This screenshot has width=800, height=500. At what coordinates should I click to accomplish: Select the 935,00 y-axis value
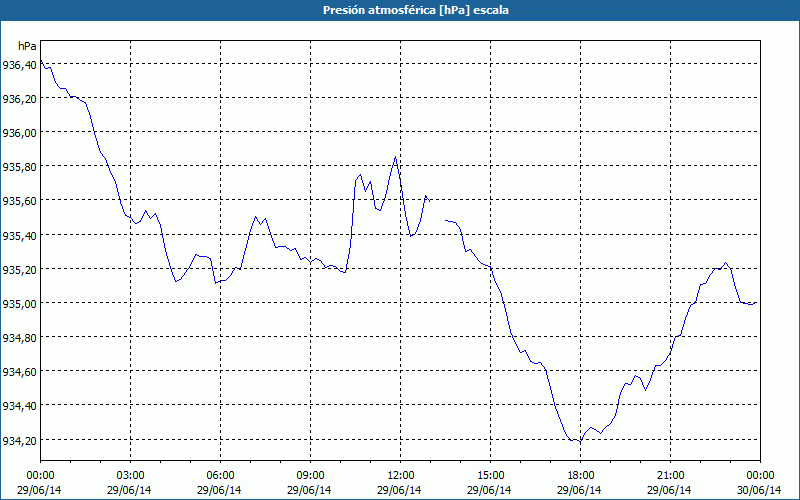point(19,304)
